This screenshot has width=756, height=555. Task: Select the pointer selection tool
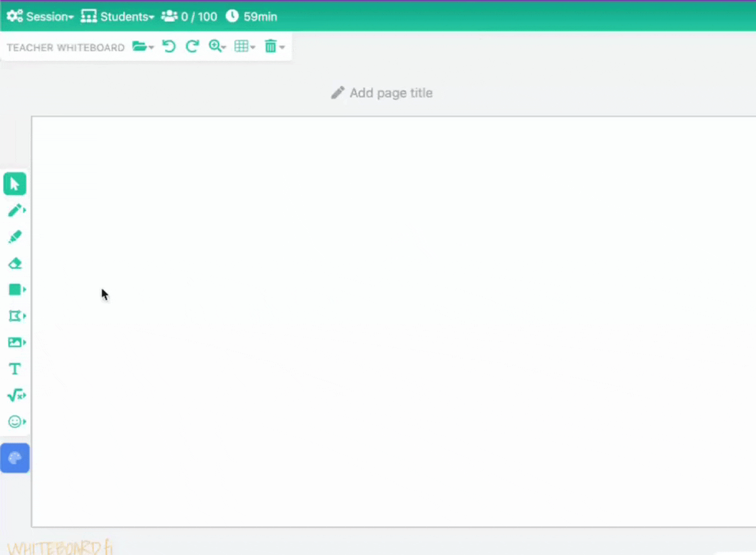click(15, 183)
